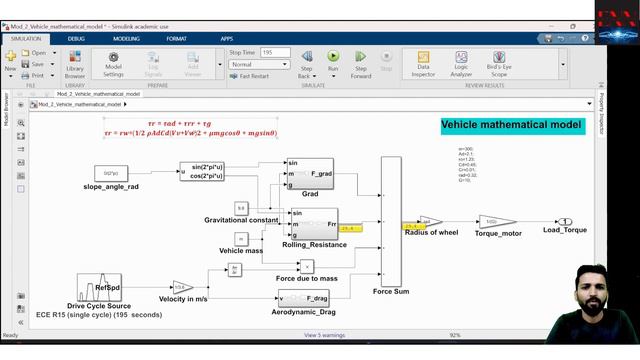Expand the Print dropdown arrow
The image size is (640, 360).
(52, 76)
